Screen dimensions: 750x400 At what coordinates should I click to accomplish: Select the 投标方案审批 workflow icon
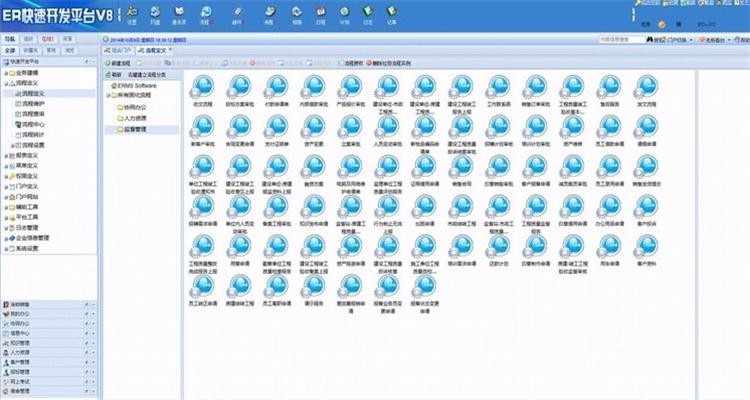pyautogui.click(x=240, y=87)
